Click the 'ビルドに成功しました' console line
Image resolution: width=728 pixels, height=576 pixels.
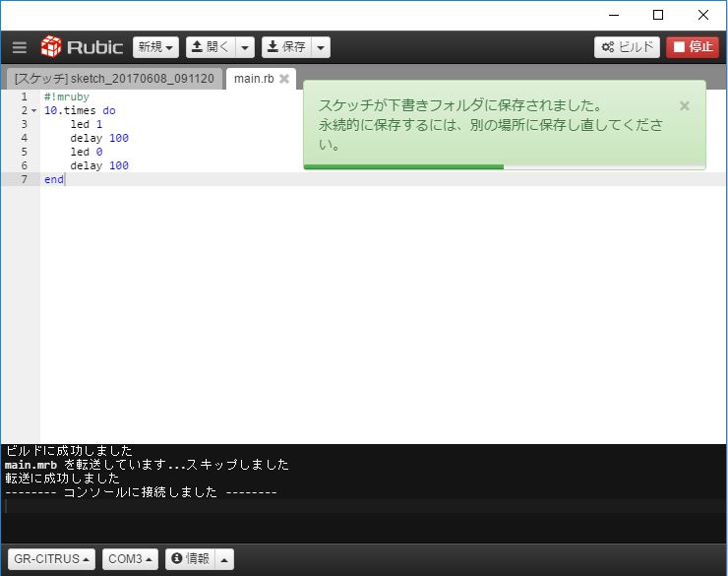pyautogui.click(x=69, y=451)
